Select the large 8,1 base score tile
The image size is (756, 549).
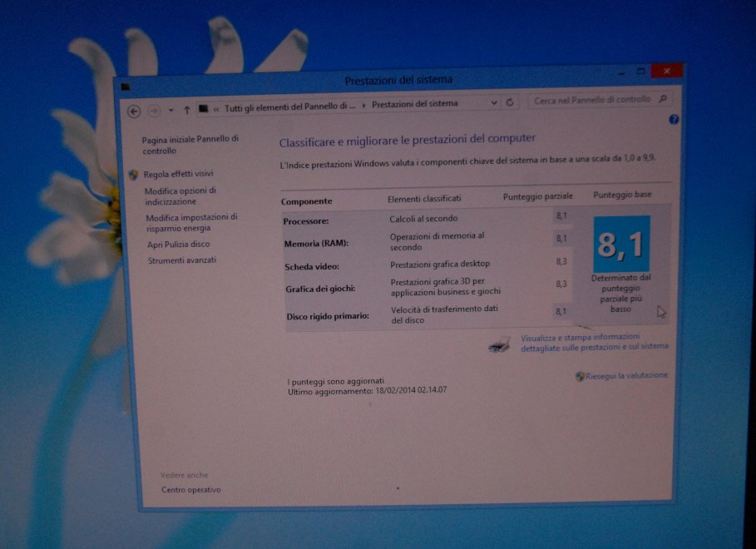(621, 244)
